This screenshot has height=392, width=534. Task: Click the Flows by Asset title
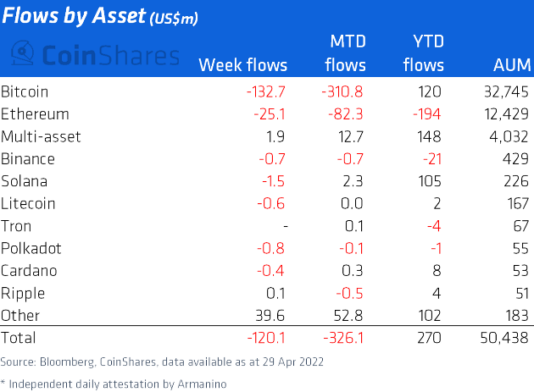(100, 16)
